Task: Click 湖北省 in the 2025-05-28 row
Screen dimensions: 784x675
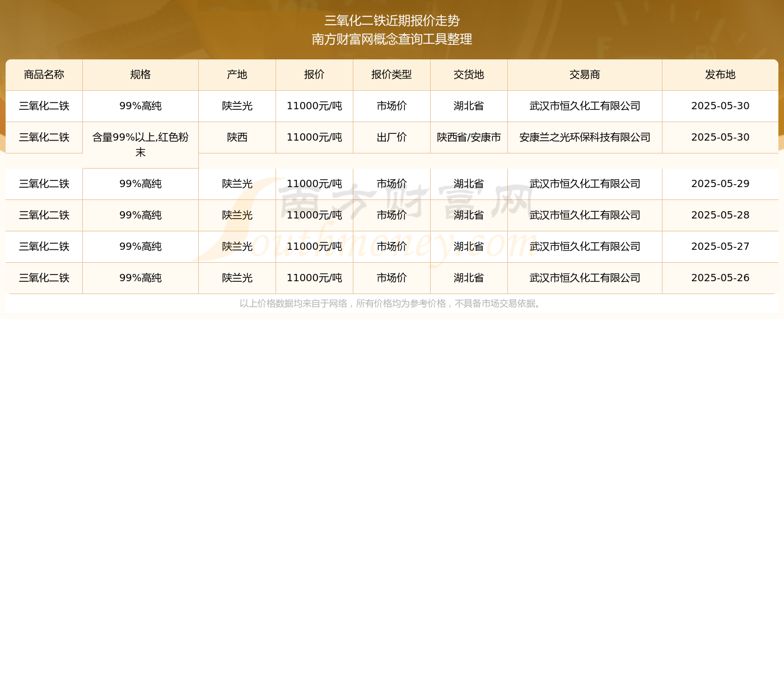Action: [x=469, y=215]
